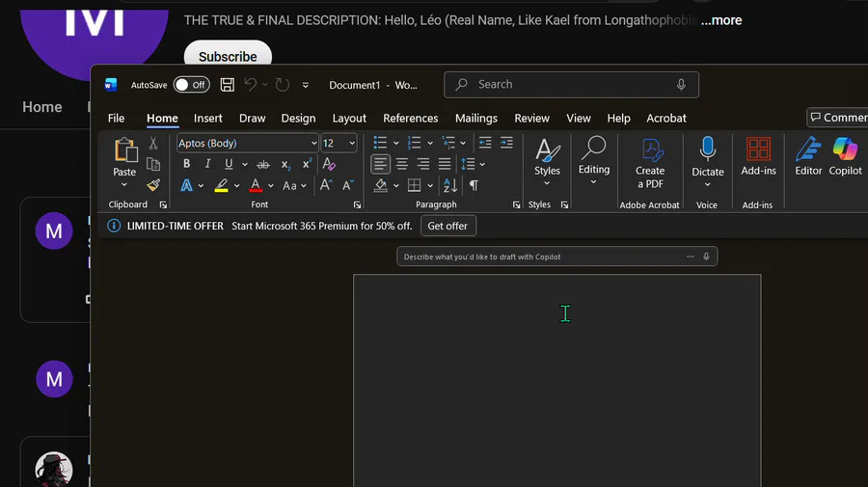The width and height of the screenshot is (868, 487).
Task: Increase paragraph indent
Action: (506, 143)
